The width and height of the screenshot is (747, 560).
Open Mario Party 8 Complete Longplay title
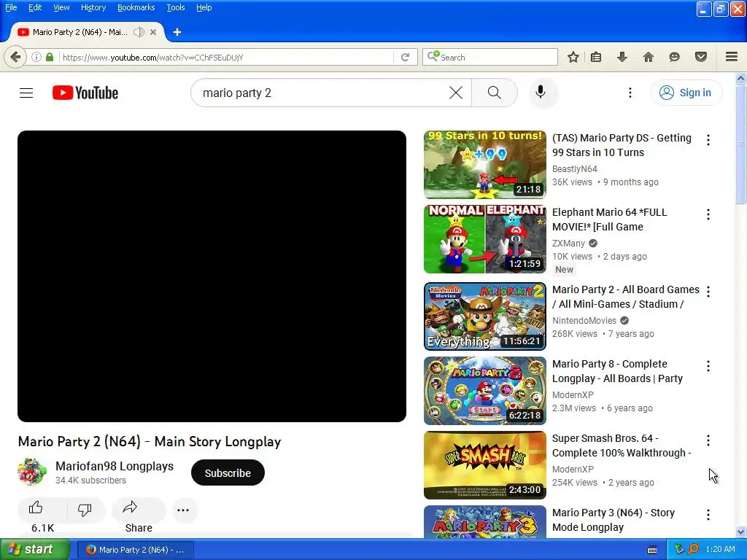tap(617, 371)
